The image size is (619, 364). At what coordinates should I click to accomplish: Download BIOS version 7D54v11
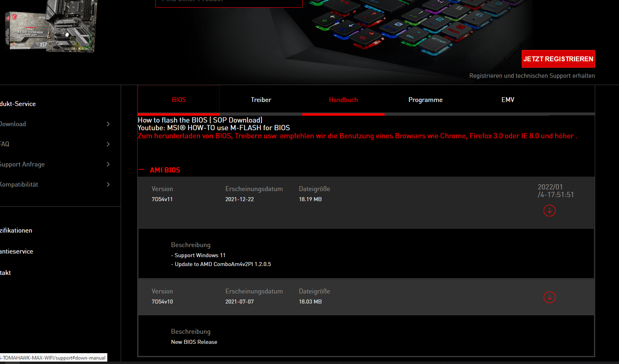click(x=549, y=210)
